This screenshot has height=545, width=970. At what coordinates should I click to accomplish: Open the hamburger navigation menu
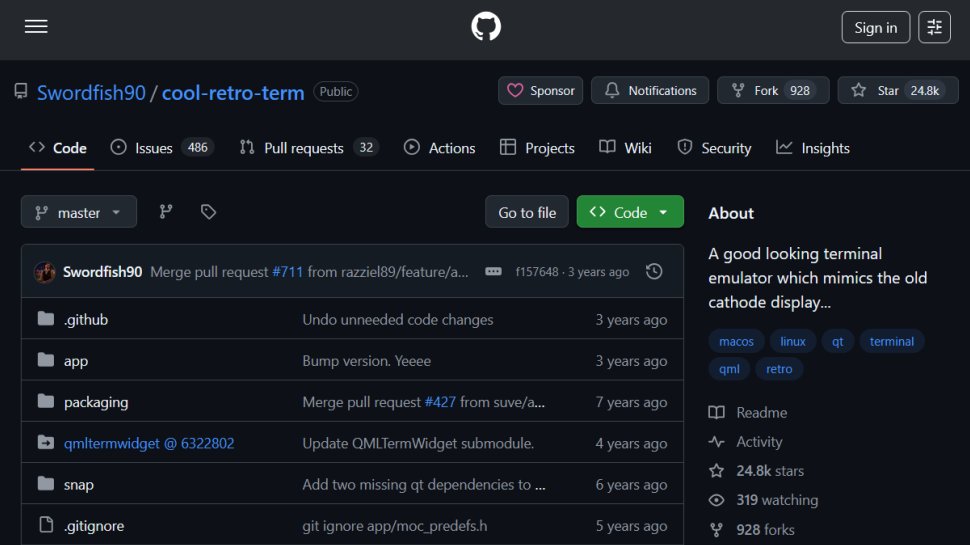[x=36, y=27]
